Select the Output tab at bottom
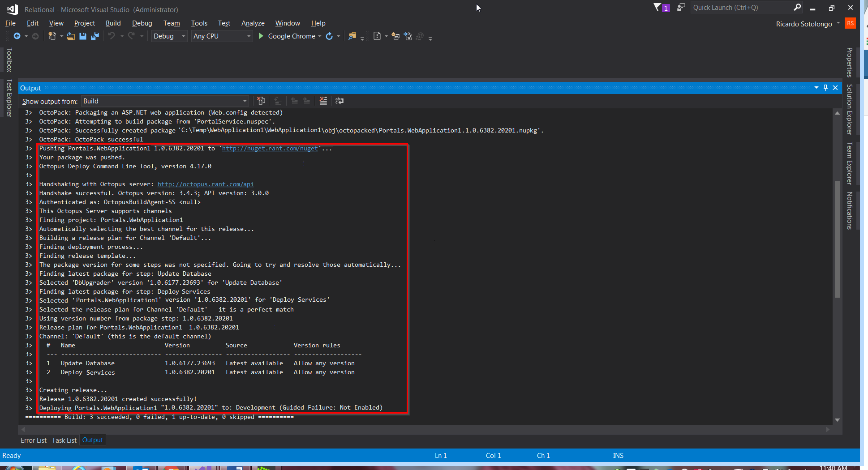The width and height of the screenshot is (868, 470). tap(93, 440)
